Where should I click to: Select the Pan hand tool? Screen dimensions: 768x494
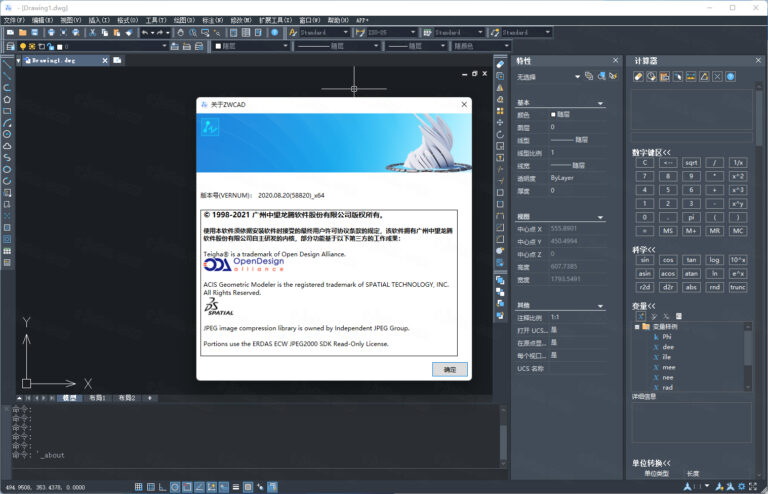pyautogui.click(x=181, y=32)
